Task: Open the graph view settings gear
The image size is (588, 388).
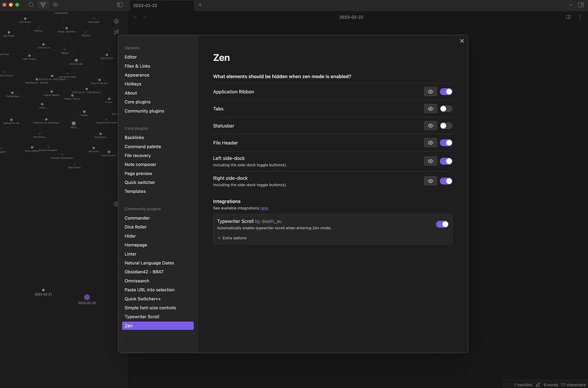Action: tap(116, 21)
